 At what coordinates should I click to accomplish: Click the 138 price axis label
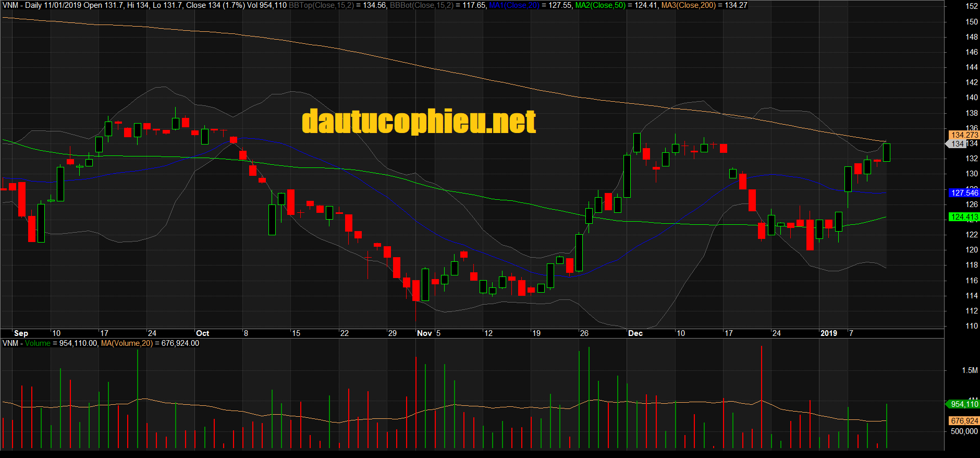pyautogui.click(x=972, y=113)
